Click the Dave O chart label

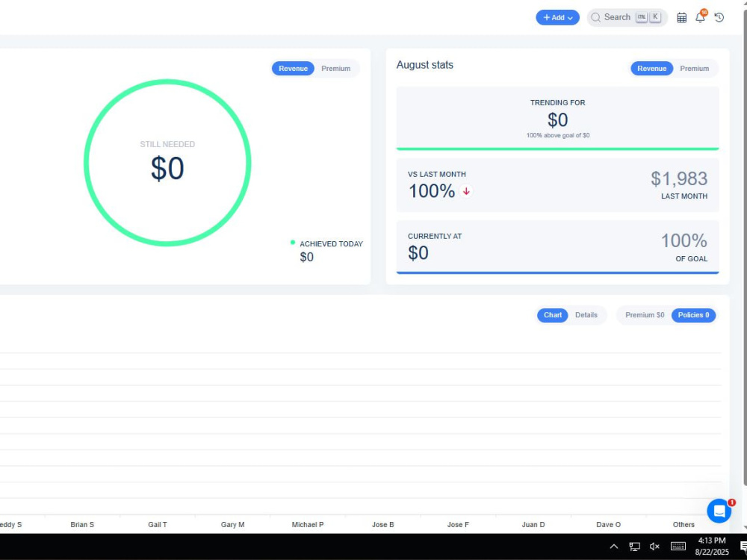608,525
